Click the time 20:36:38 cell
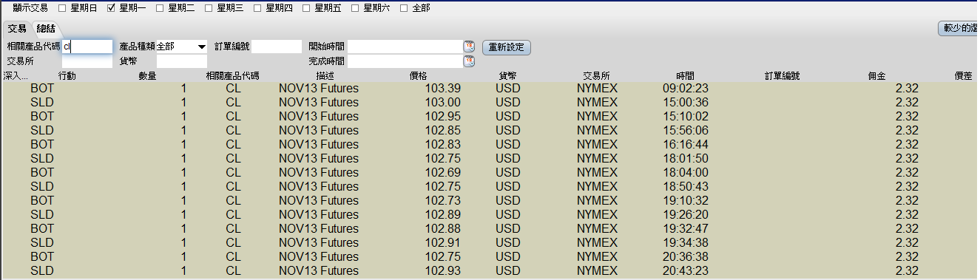The width and height of the screenshot is (980, 280). tap(686, 256)
